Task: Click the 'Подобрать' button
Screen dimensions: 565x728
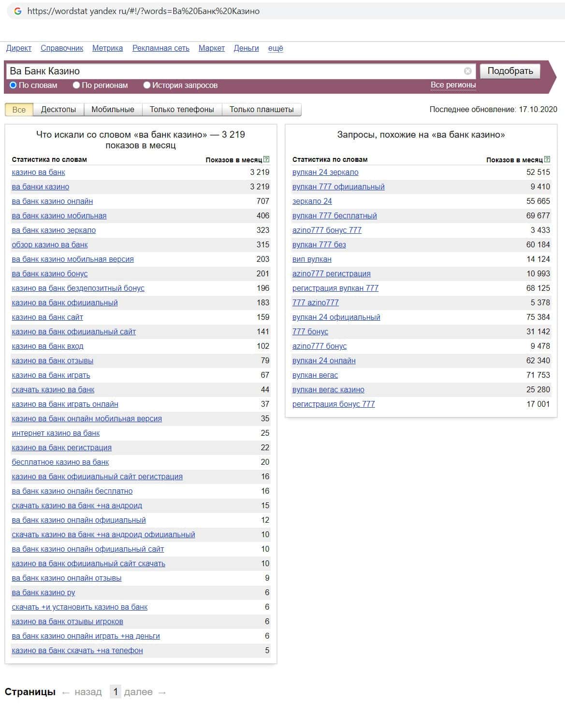Action: tap(510, 71)
